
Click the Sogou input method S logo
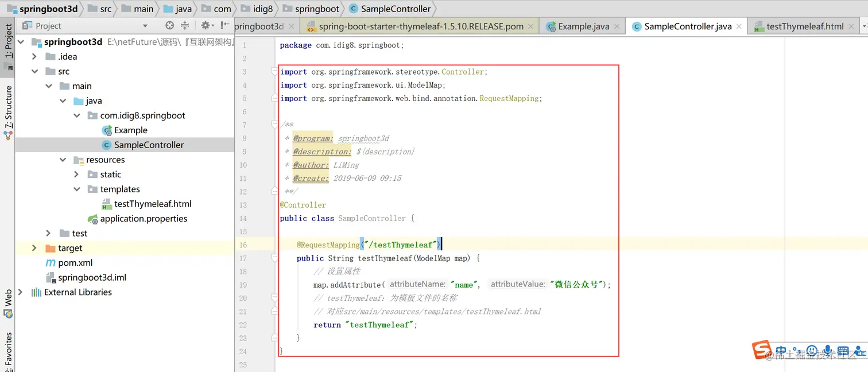click(x=762, y=350)
